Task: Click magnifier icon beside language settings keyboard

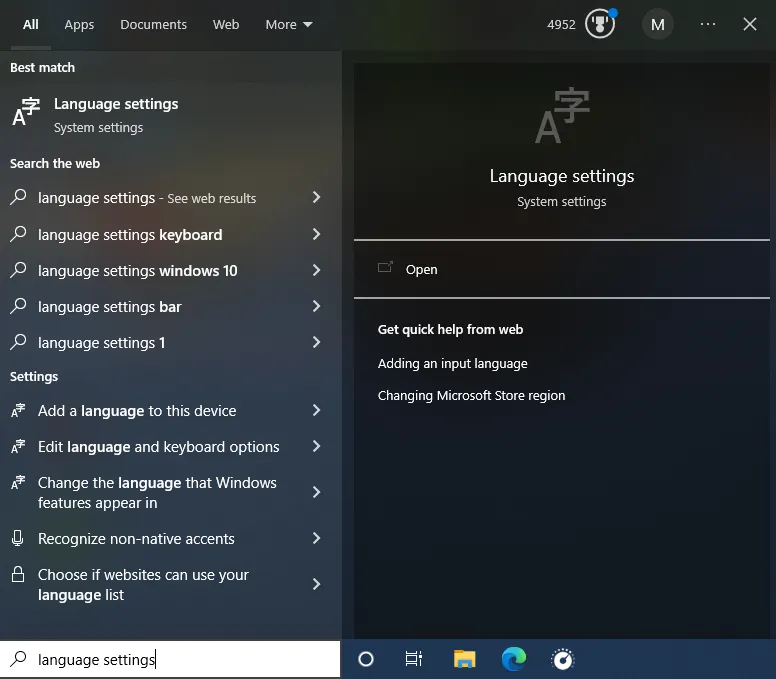Action: point(18,234)
